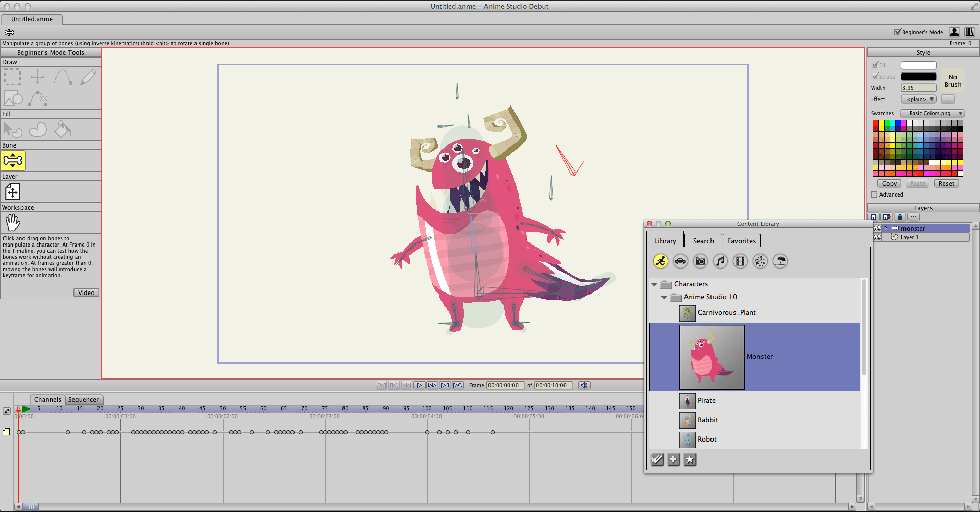Open the Characters category in Content Library
980x512 pixels.
660,261
